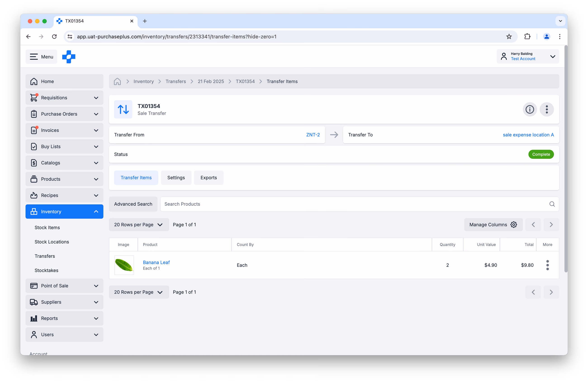The image size is (588, 382).
Task: Go to 21 Feb 2025 breadcrumb
Action: [211, 81]
